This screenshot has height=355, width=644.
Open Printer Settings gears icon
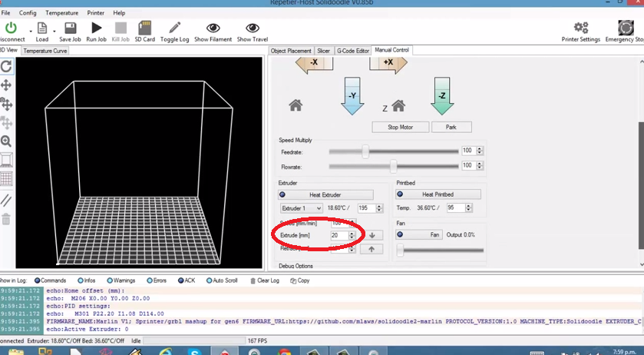coord(581,28)
